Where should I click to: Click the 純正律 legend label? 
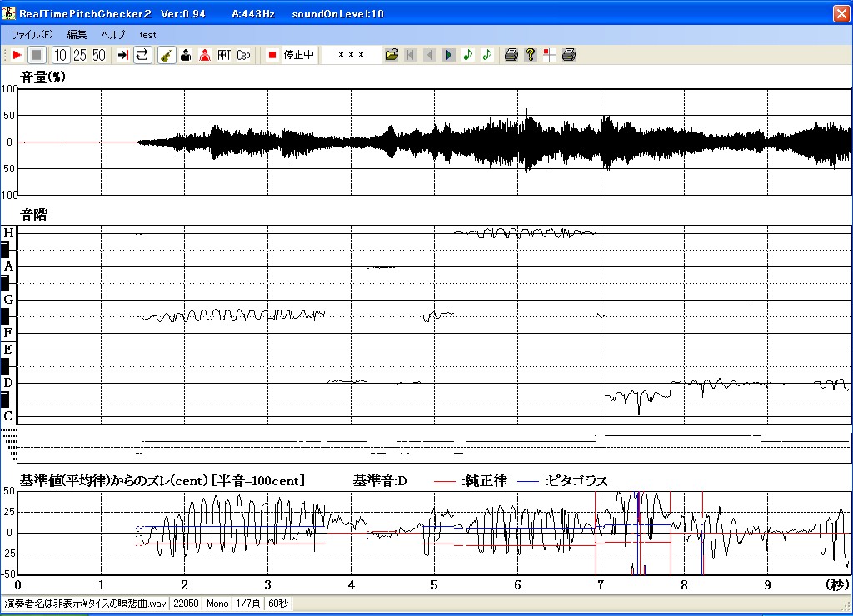tap(484, 480)
